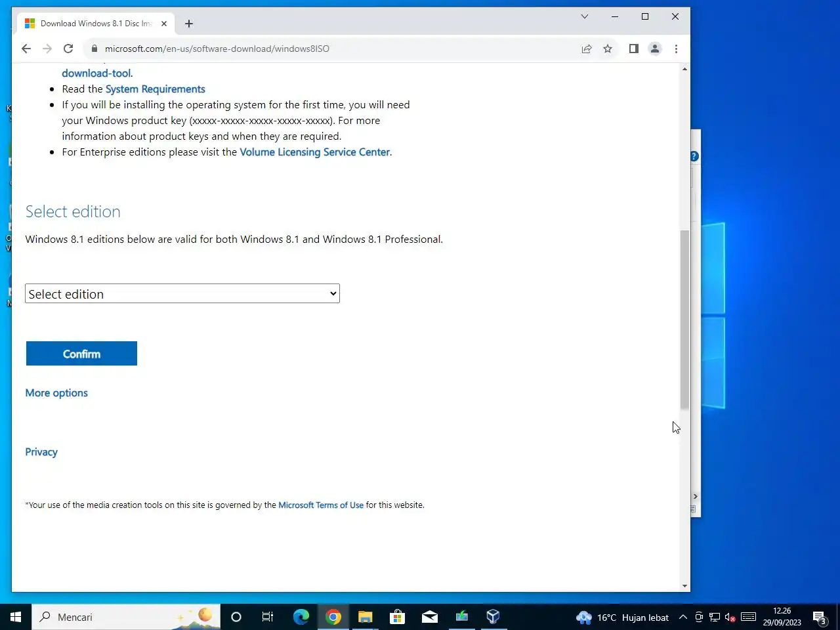This screenshot has width=840, height=630.
Task: Open the Mail app from the taskbar
Action: click(429, 617)
